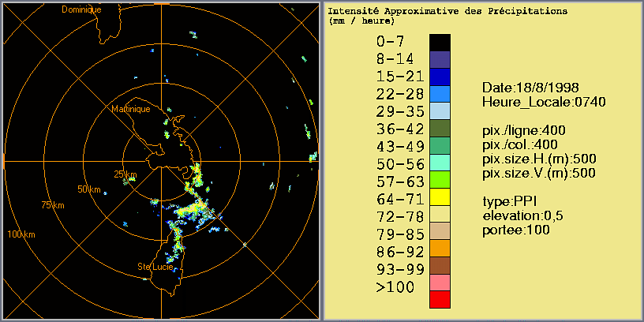Select the red legend swatch

click(440, 300)
